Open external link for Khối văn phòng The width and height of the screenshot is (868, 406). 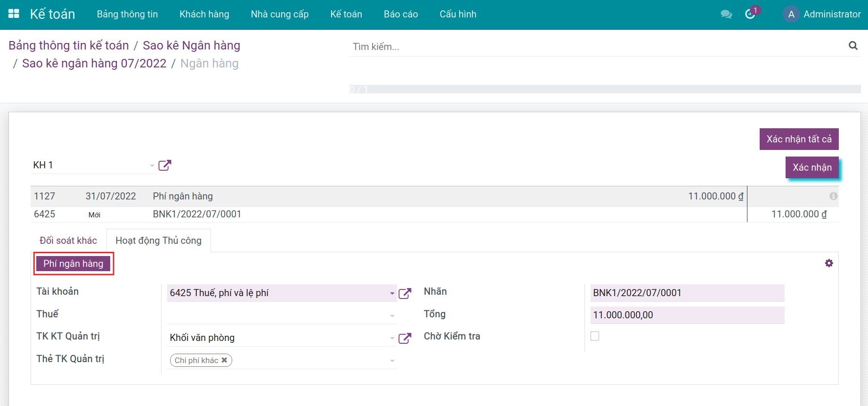click(x=405, y=338)
